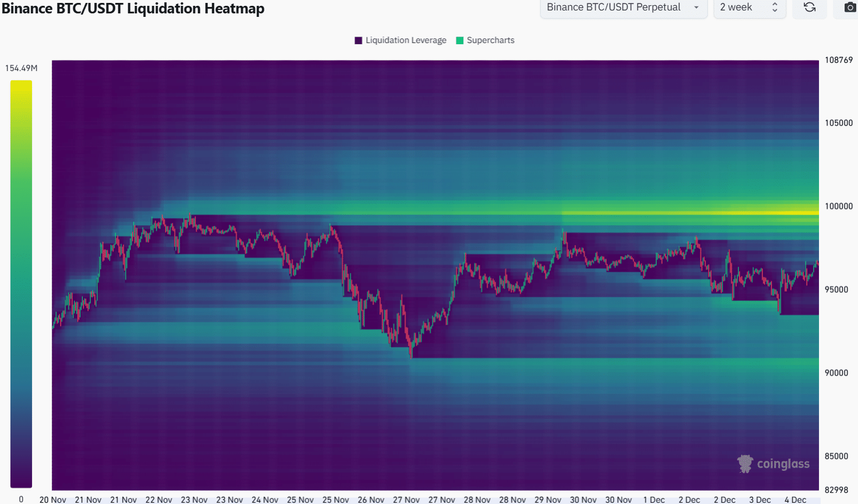Click the color scale gradient bar
The image size is (858, 504).
click(x=21, y=284)
